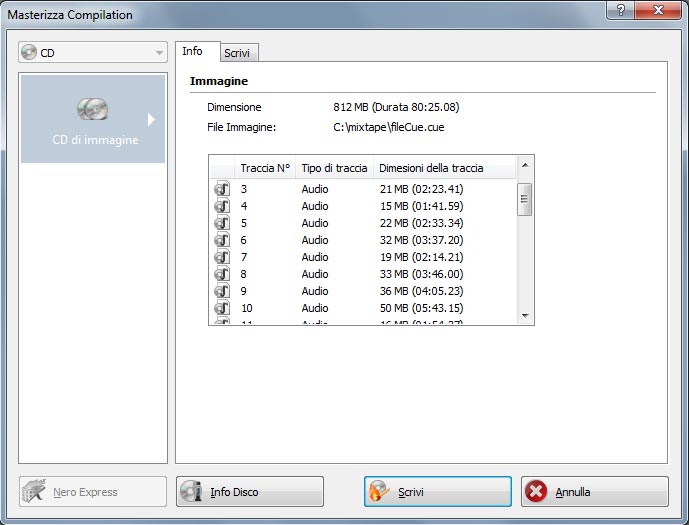Click Audio type for track 4
Viewport: 689px width, 525px height.
click(x=315, y=206)
